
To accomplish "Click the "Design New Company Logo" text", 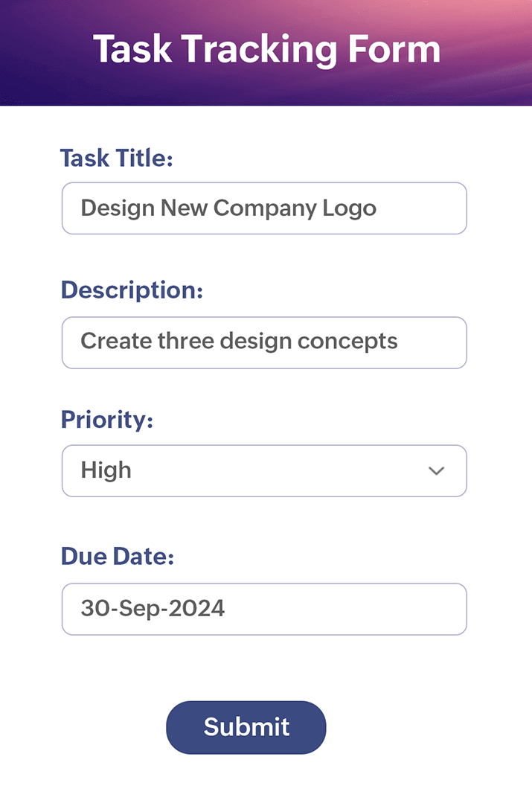I will pos(228,208).
